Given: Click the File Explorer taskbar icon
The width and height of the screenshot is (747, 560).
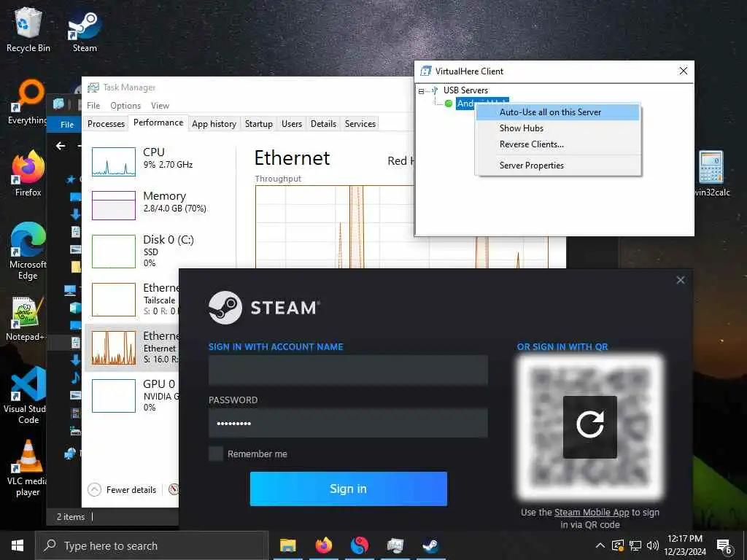Looking at the screenshot, I should coord(287,545).
